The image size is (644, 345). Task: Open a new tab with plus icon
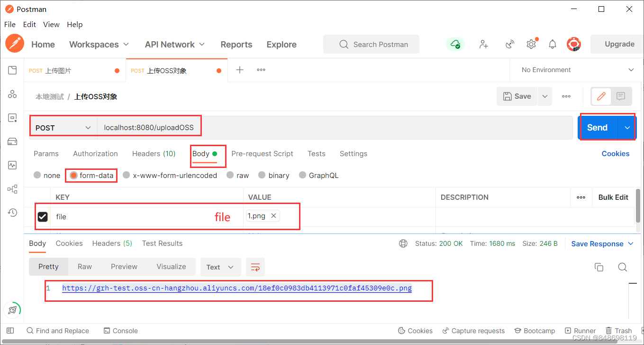[x=240, y=70]
